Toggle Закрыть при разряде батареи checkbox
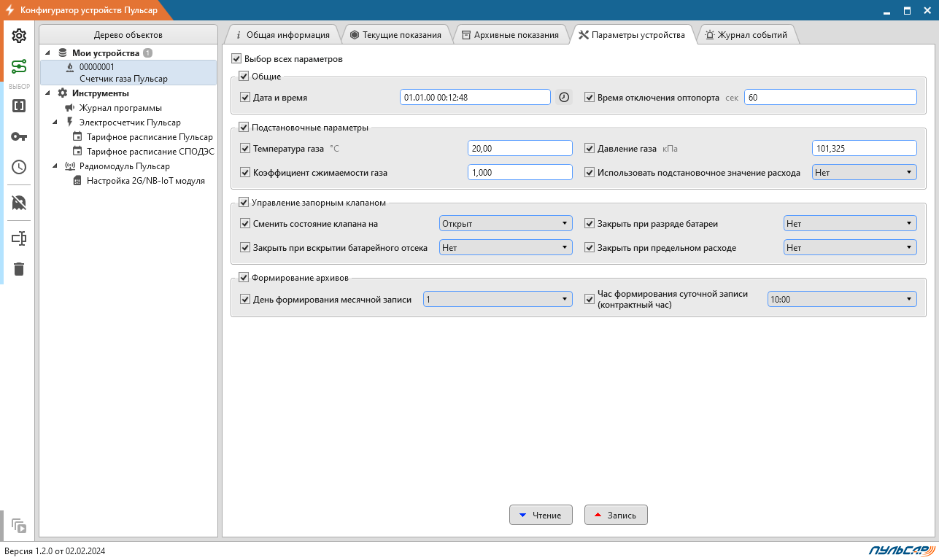The height and width of the screenshot is (560, 939). click(590, 224)
